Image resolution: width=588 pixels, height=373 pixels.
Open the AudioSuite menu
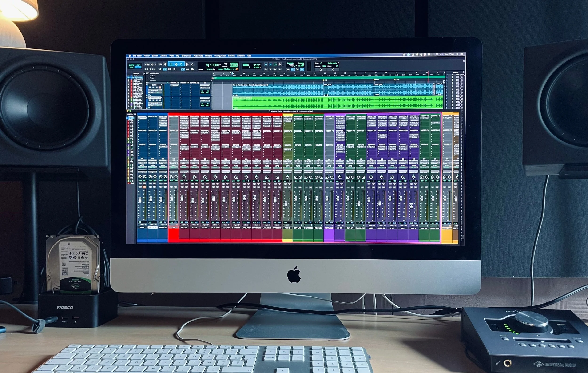(x=198, y=56)
